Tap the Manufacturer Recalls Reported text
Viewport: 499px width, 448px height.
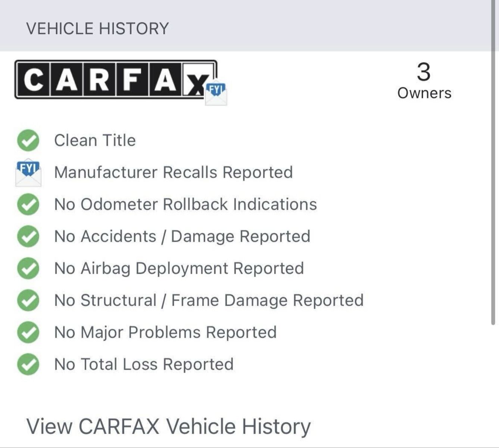point(174,172)
